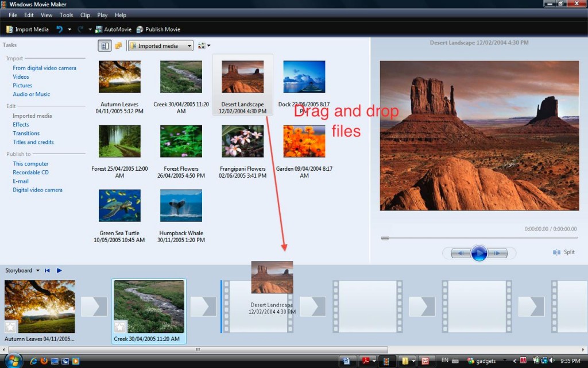This screenshot has width=588, height=368.
Task: Publish to Recordable CD link
Action: [x=30, y=172]
